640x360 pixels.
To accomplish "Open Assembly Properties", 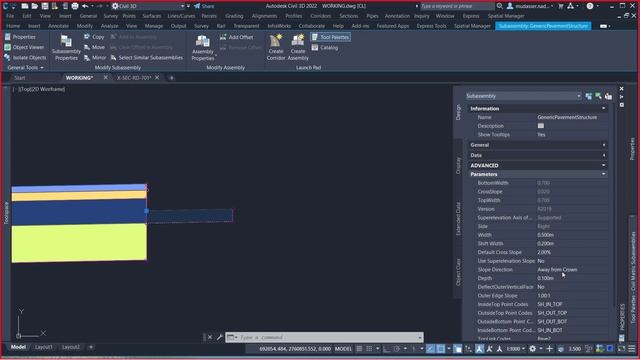I will (202, 48).
